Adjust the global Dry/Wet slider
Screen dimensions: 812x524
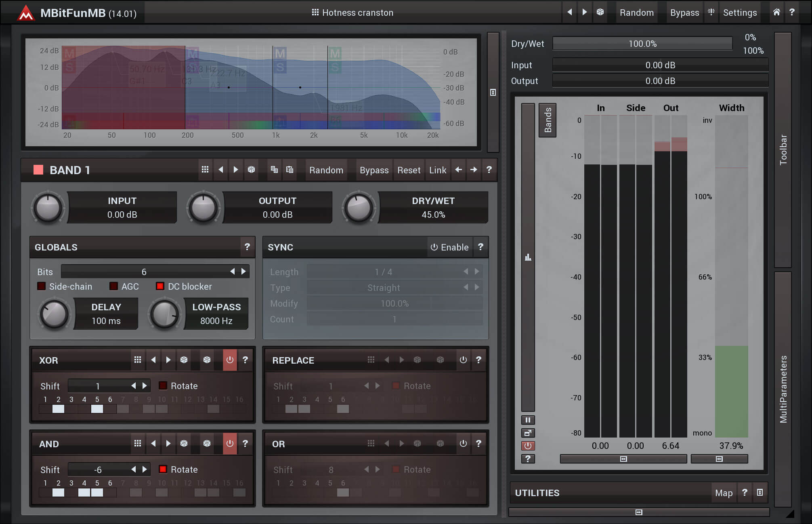click(642, 43)
